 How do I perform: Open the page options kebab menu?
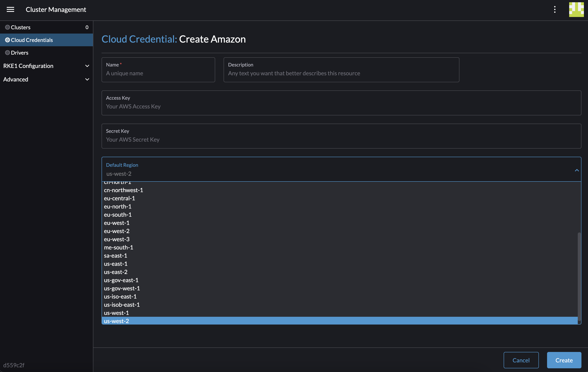(x=555, y=10)
